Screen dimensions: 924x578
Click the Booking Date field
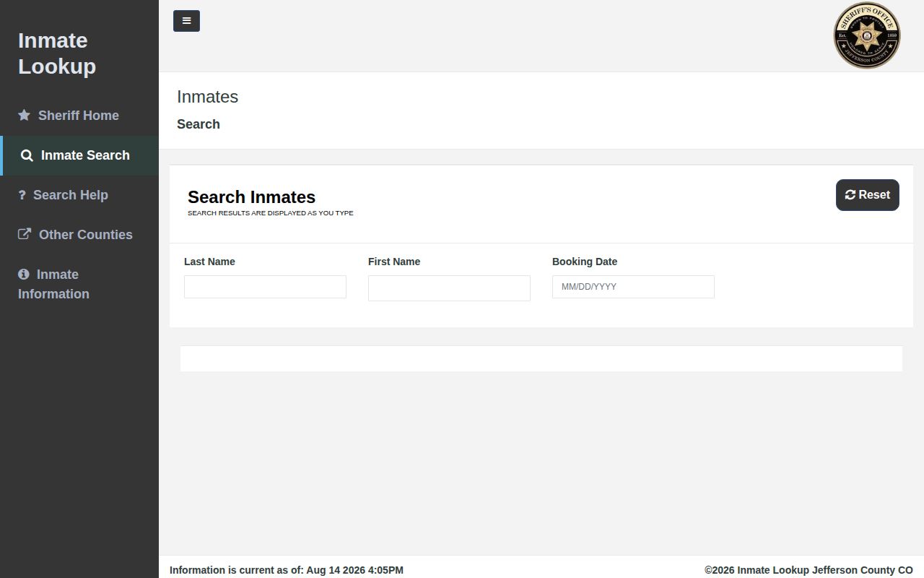click(x=633, y=287)
